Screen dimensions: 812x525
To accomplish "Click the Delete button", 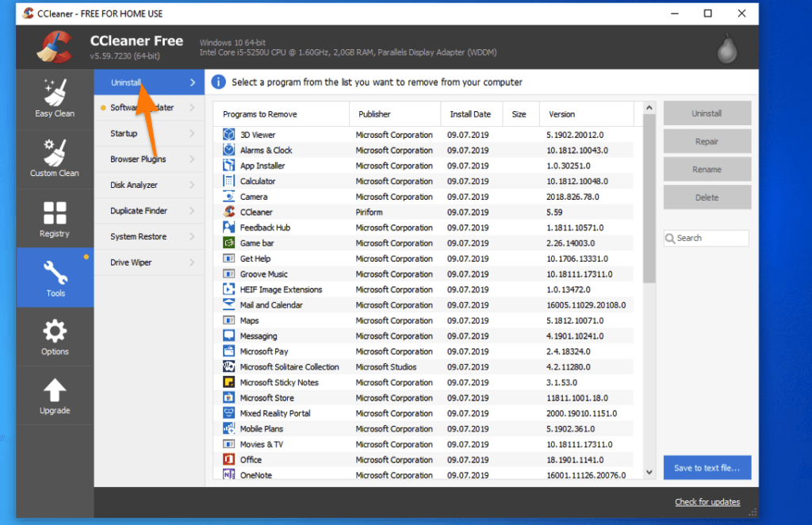I will point(707,197).
